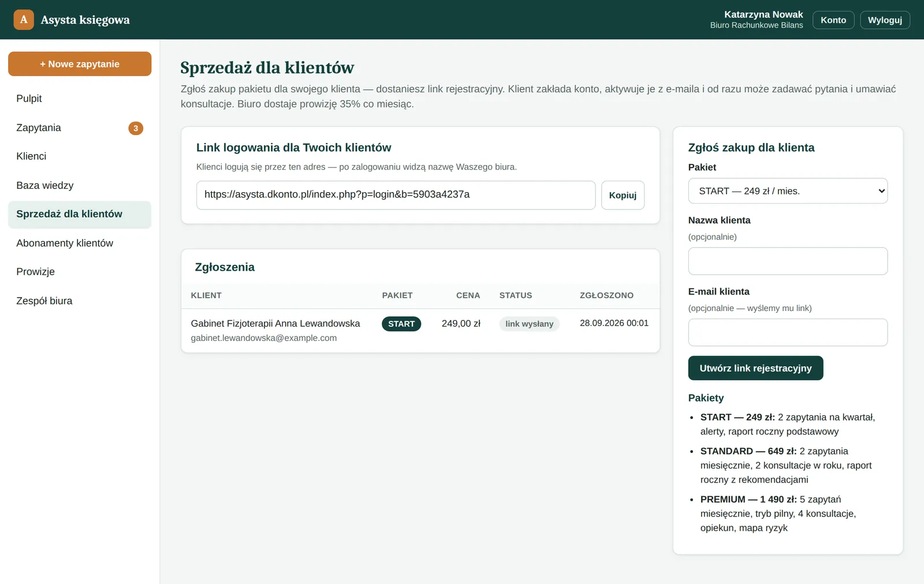
Task: Open Zespół biura in the sidebar
Action: point(80,301)
